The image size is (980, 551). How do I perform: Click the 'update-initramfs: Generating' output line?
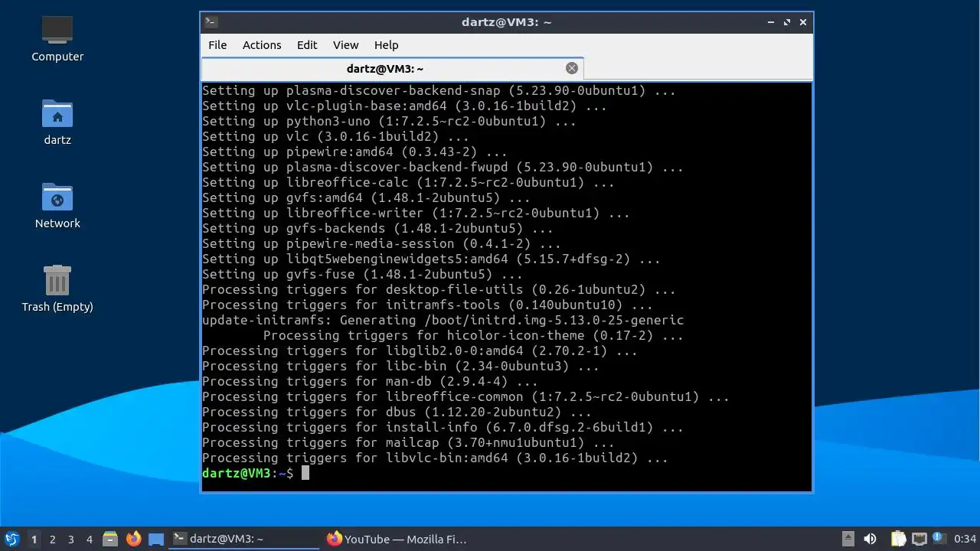(443, 320)
